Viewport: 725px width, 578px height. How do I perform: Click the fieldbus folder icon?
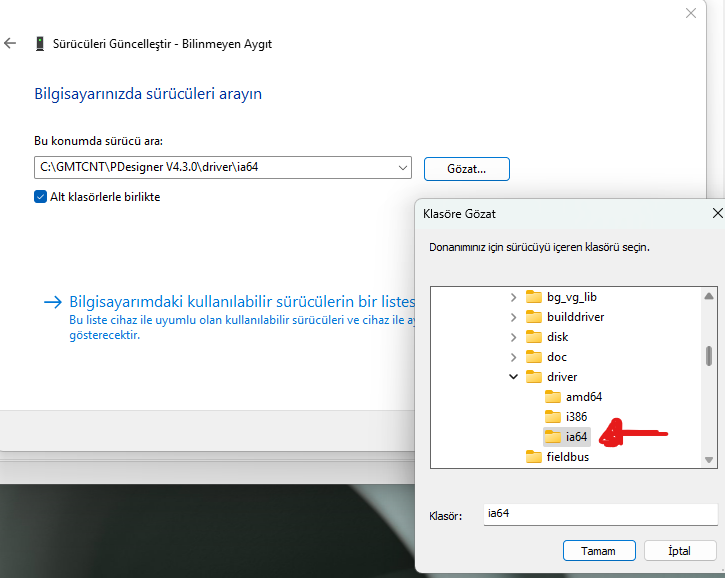point(534,456)
